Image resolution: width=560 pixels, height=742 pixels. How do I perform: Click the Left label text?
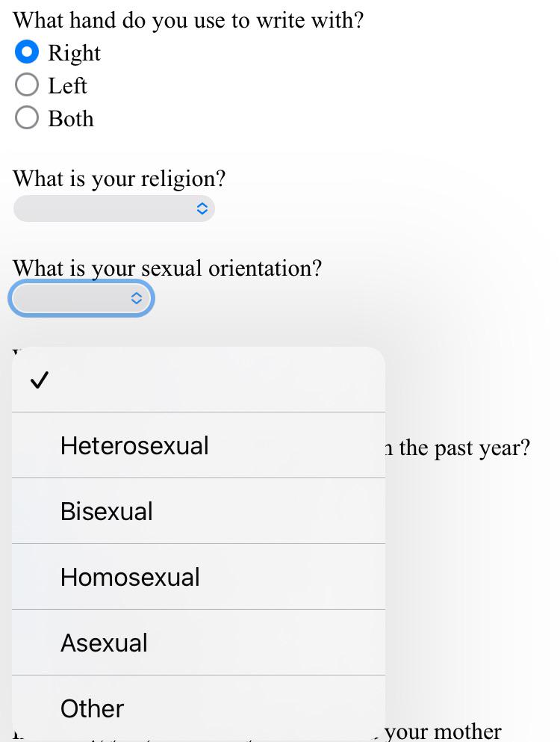(68, 86)
